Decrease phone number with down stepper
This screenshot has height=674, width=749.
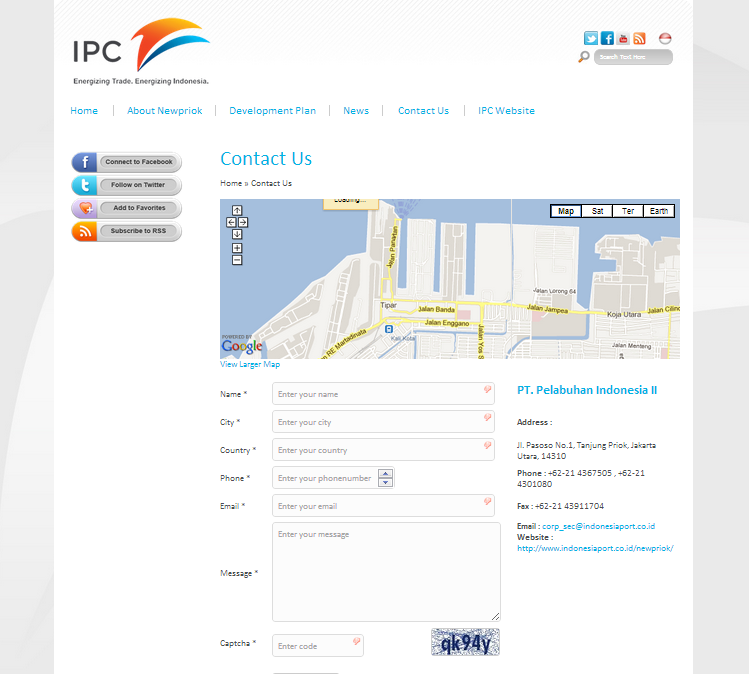coord(385,482)
